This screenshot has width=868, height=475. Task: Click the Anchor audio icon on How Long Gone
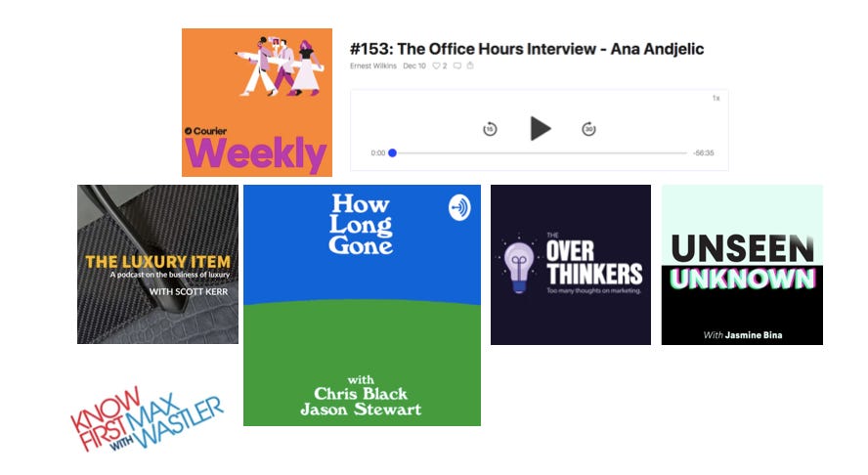coord(459,207)
